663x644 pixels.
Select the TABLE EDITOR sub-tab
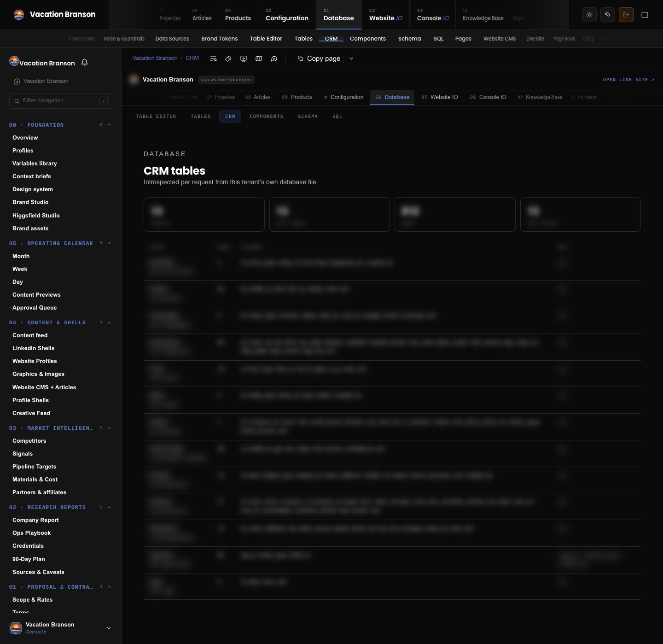pyautogui.click(x=156, y=117)
